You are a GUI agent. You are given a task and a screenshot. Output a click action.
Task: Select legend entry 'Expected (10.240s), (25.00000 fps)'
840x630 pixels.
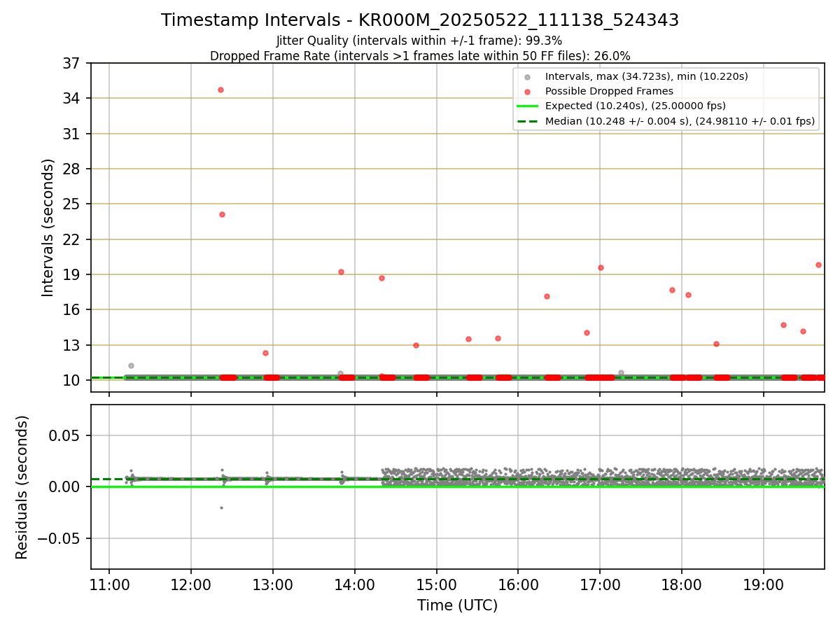point(636,106)
